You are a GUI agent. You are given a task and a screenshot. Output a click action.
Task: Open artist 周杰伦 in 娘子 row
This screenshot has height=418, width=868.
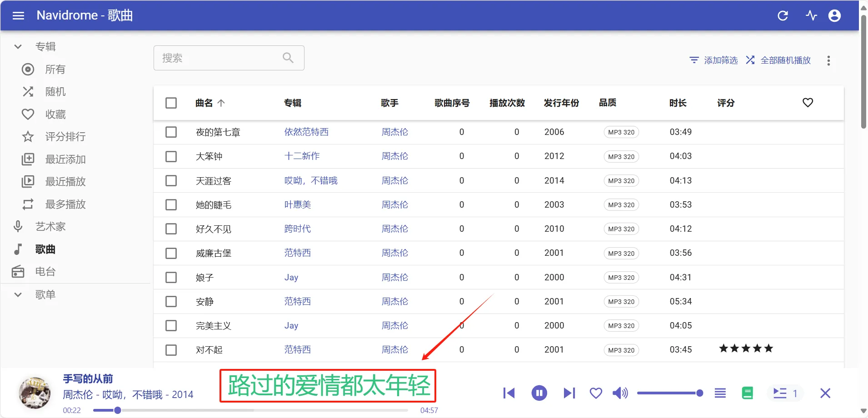coord(394,278)
